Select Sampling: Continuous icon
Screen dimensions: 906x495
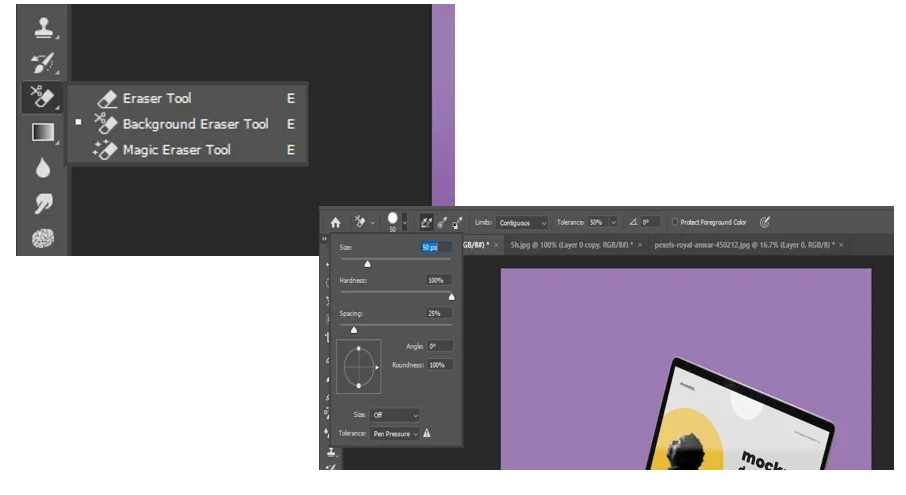click(426, 222)
